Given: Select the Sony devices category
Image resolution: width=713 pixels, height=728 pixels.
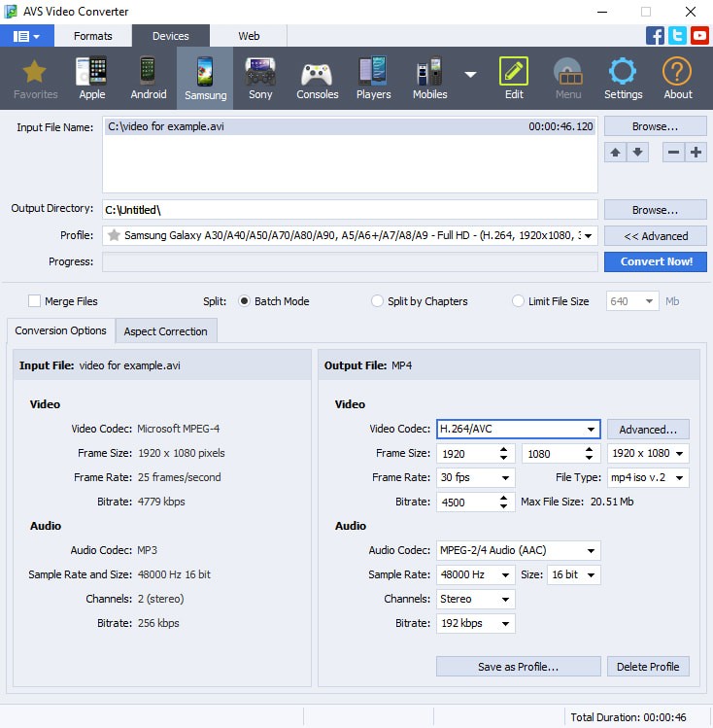Looking at the screenshot, I should tap(260, 79).
